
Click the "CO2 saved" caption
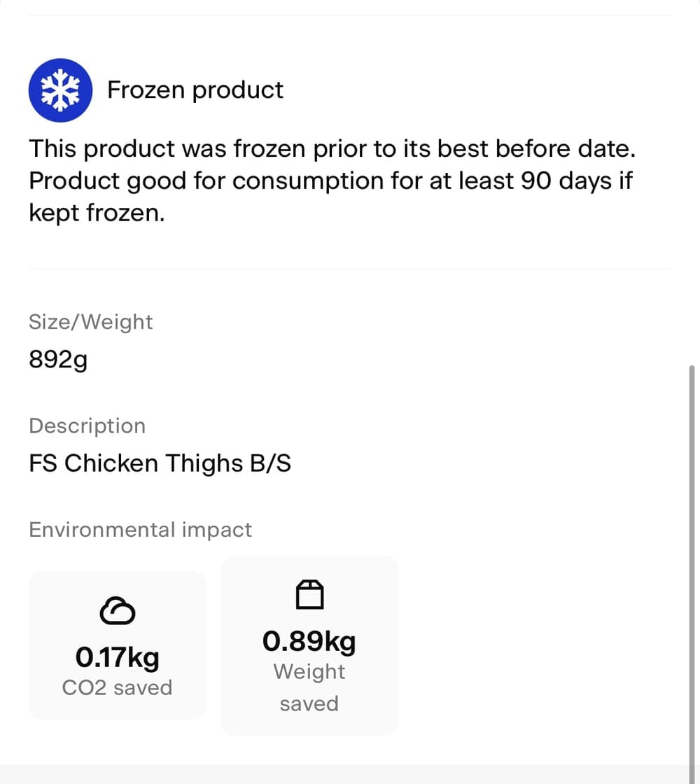[x=117, y=687]
